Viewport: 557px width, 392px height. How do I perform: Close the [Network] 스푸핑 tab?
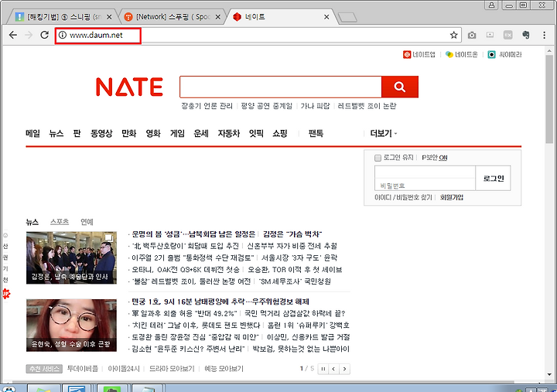pyautogui.click(x=217, y=17)
